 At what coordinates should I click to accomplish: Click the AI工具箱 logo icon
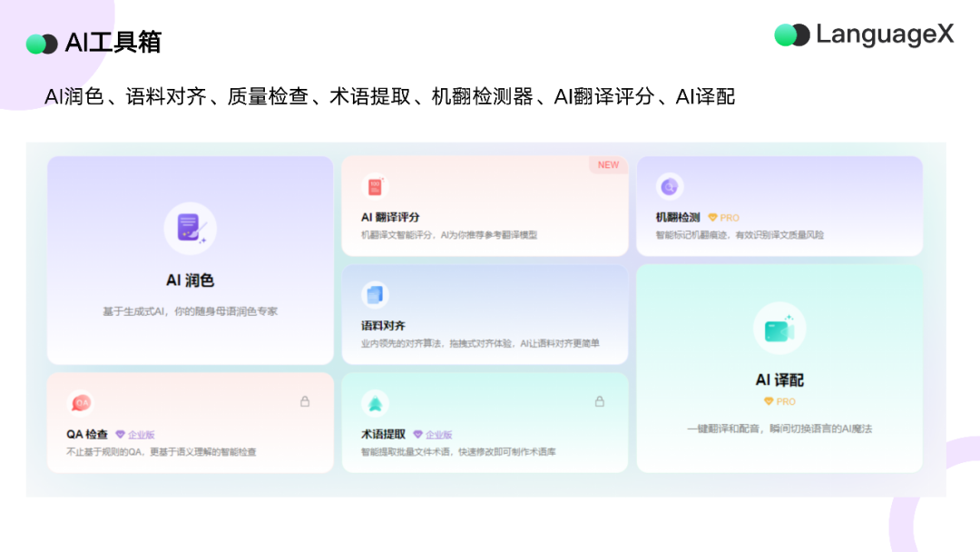(x=43, y=41)
